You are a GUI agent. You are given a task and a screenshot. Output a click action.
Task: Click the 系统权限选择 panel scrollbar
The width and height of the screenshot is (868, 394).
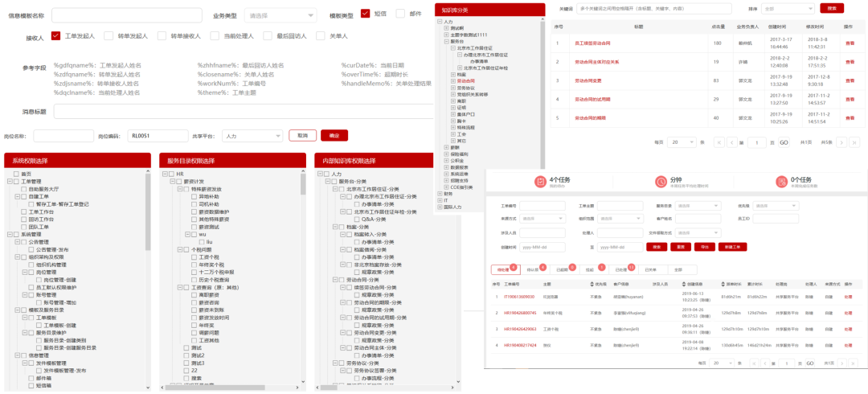tap(148, 241)
